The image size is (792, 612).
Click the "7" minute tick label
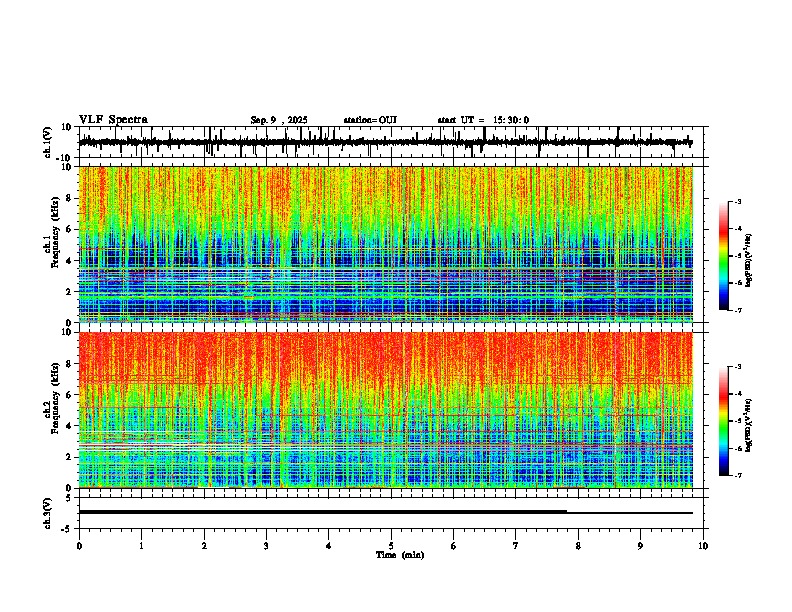516,546
